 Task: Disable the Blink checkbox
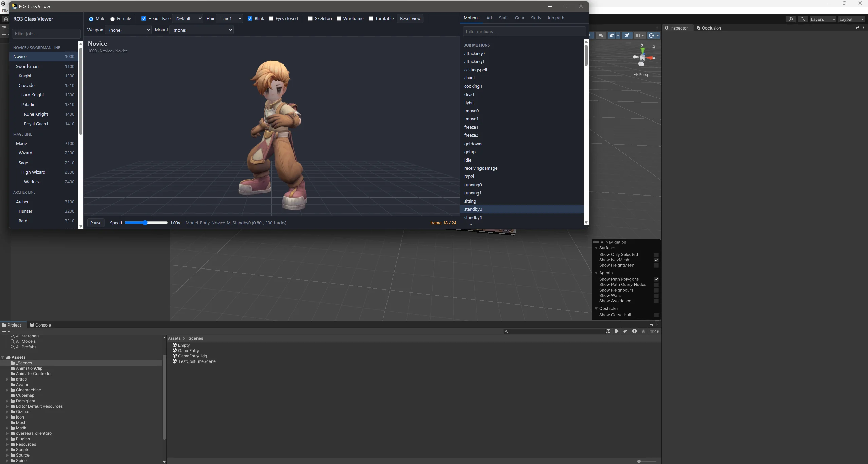coord(250,19)
